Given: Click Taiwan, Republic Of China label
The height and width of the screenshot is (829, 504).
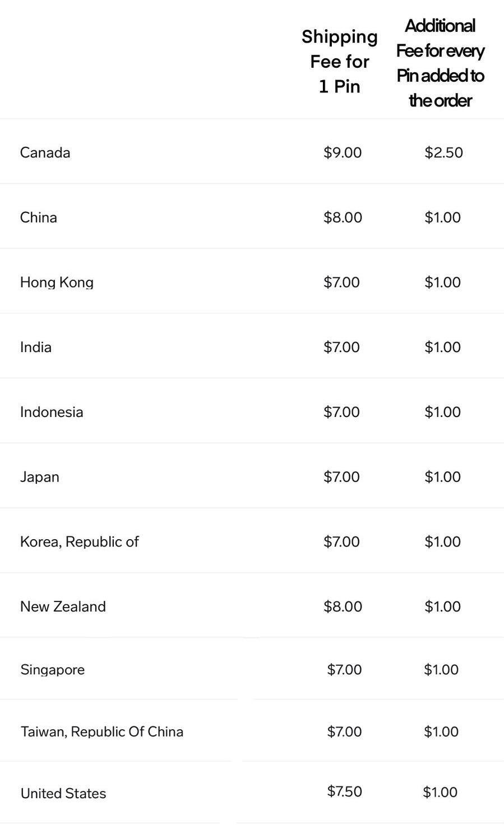Looking at the screenshot, I should 101,731.
